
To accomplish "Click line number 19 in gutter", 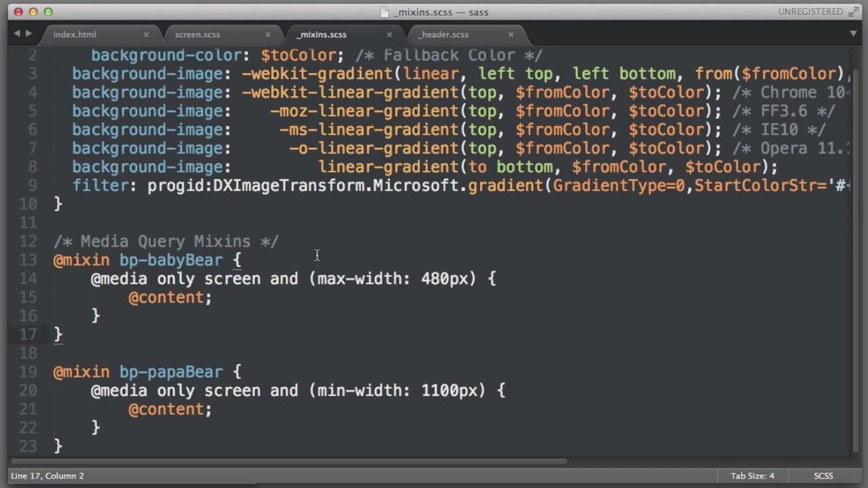I will (28, 372).
